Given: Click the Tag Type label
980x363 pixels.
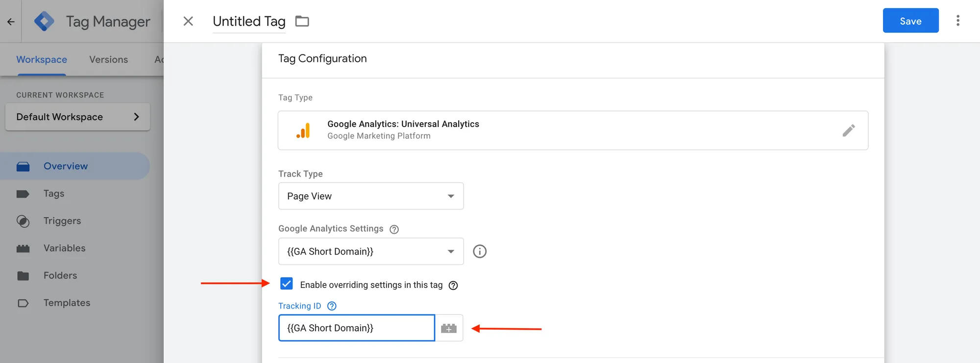Looking at the screenshot, I should (x=295, y=98).
